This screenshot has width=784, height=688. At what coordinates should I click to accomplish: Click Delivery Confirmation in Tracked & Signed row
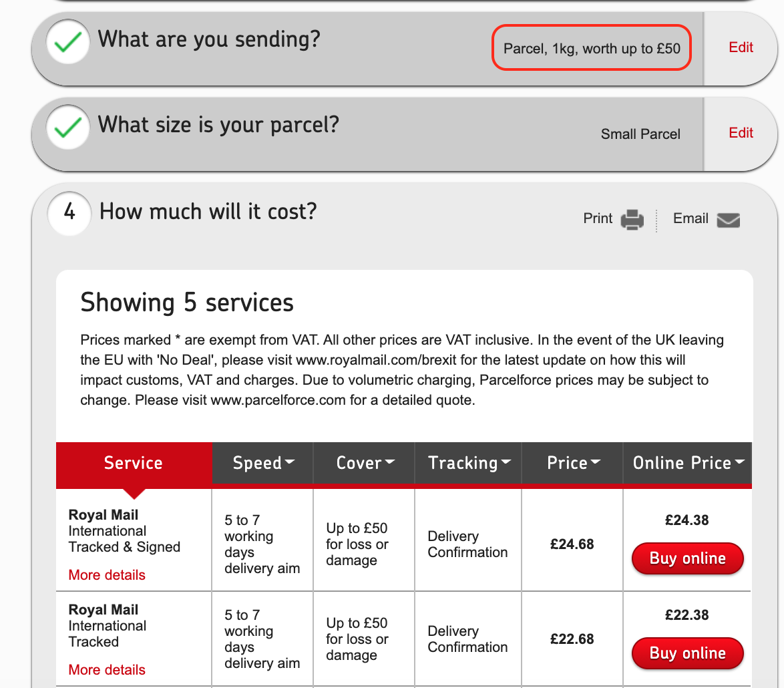click(x=467, y=544)
